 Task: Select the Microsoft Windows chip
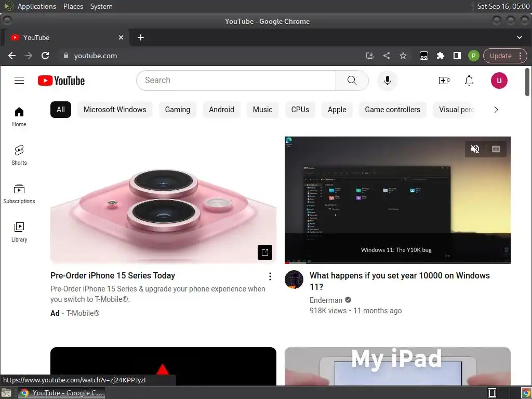(115, 110)
